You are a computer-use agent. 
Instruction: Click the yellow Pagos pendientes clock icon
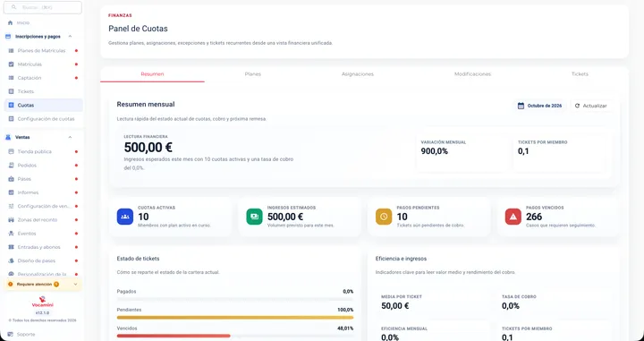384,217
